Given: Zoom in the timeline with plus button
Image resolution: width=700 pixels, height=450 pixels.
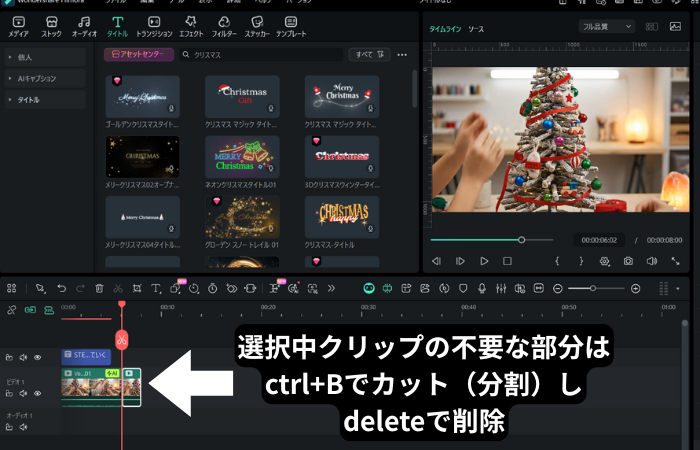Looking at the screenshot, I should (636, 289).
